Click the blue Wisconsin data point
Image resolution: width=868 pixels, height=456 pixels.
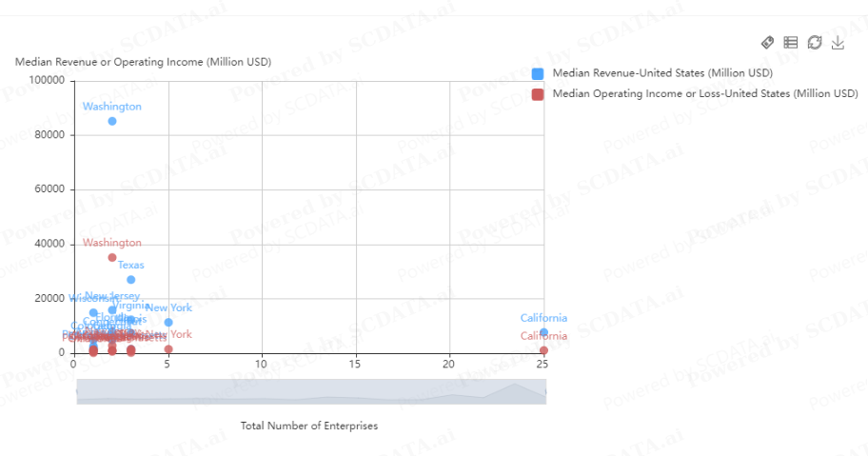(x=93, y=312)
